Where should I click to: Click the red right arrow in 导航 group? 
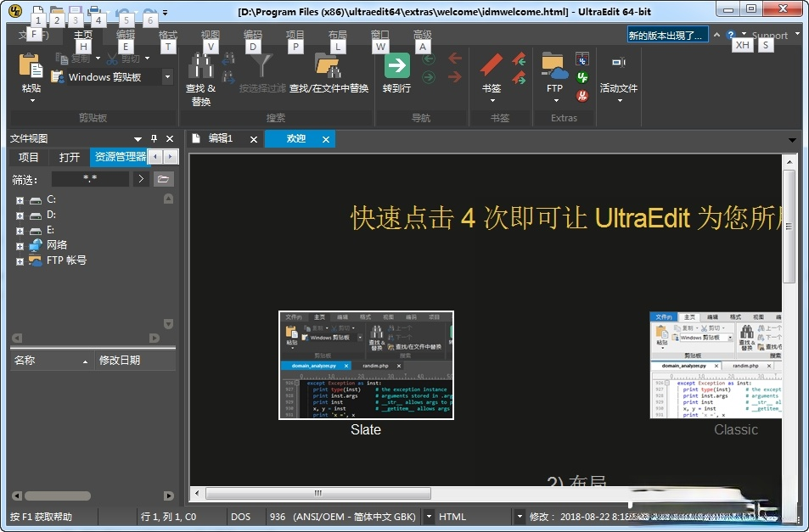(x=454, y=77)
